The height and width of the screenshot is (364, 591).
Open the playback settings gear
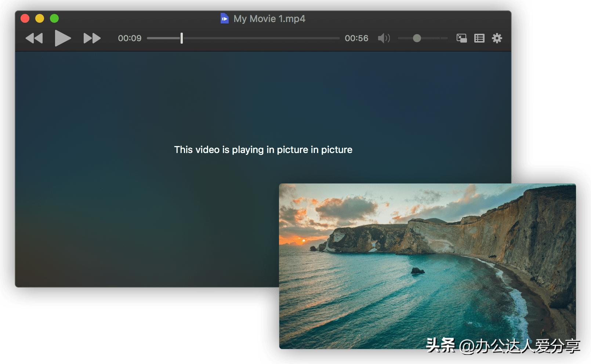[497, 38]
